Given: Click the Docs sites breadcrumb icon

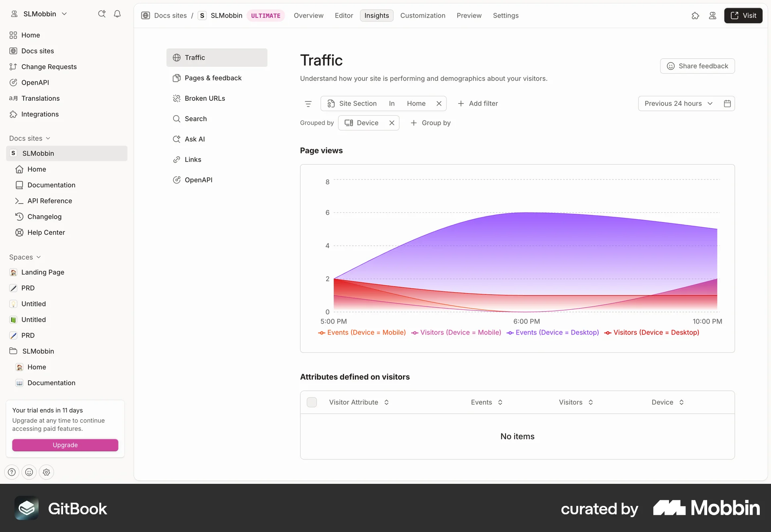Looking at the screenshot, I should click(x=146, y=16).
